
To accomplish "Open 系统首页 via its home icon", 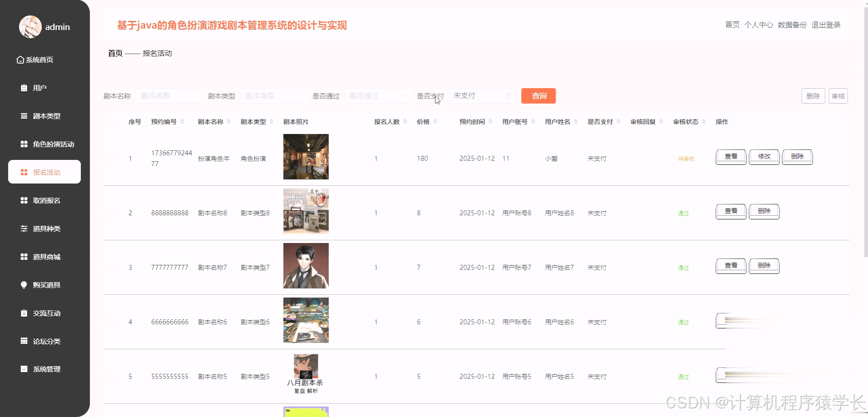I will coord(20,60).
